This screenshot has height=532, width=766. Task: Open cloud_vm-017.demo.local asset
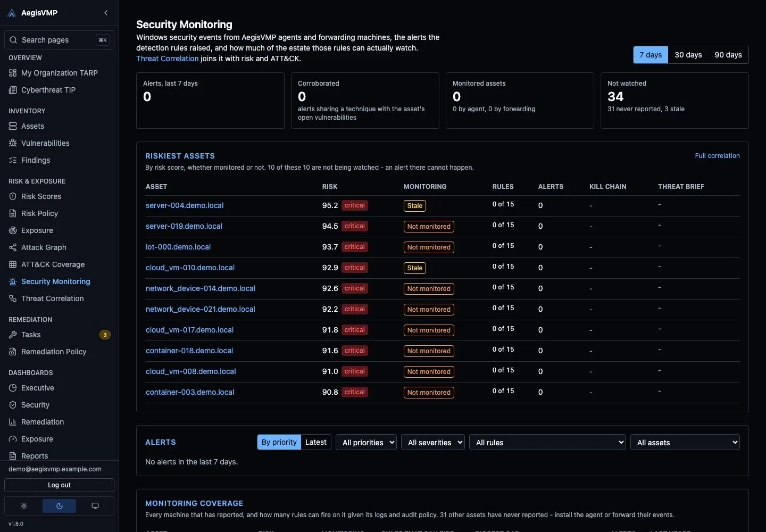click(189, 330)
